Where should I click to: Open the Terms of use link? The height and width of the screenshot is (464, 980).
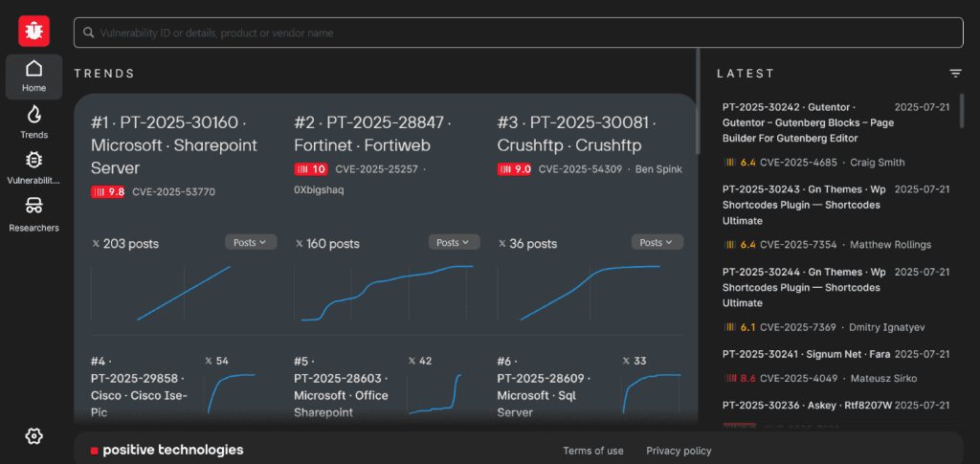pyautogui.click(x=593, y=451)
